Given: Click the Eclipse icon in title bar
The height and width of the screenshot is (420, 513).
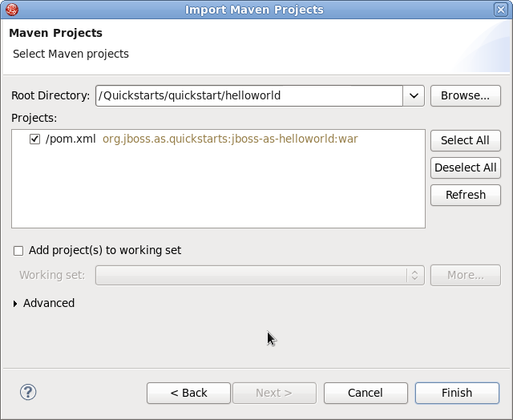Looking at the screenshot, I should coord(10,10).
